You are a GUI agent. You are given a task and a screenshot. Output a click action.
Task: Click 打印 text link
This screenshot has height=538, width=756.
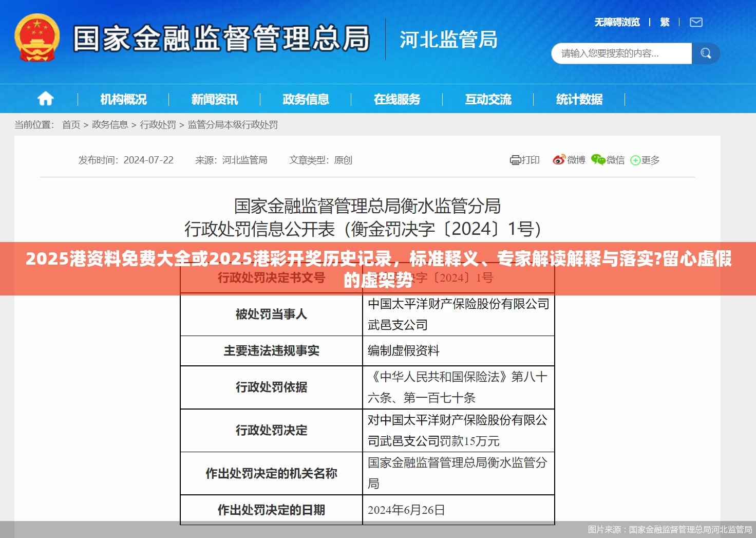531,160
